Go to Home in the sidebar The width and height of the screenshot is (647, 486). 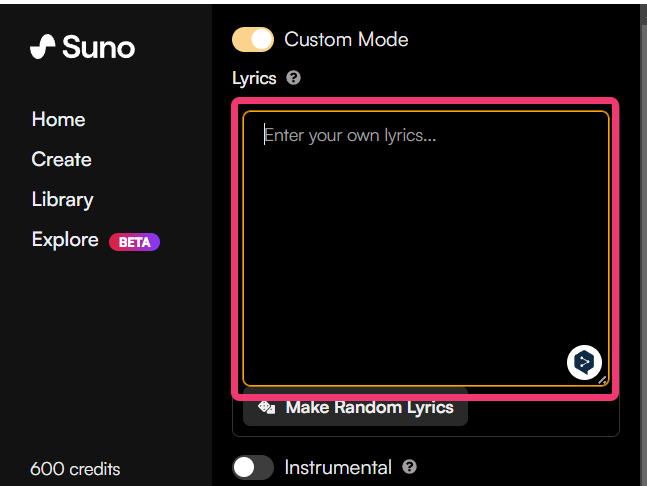tap(58, 119)
